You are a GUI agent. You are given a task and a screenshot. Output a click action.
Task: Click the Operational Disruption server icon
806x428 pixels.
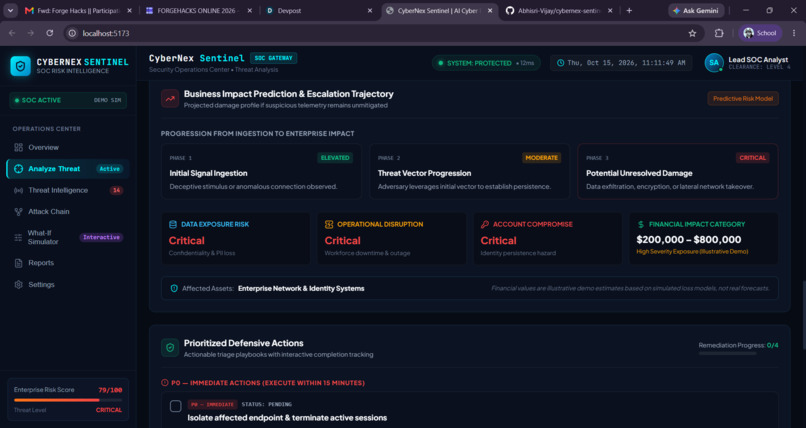pos(329,225)
